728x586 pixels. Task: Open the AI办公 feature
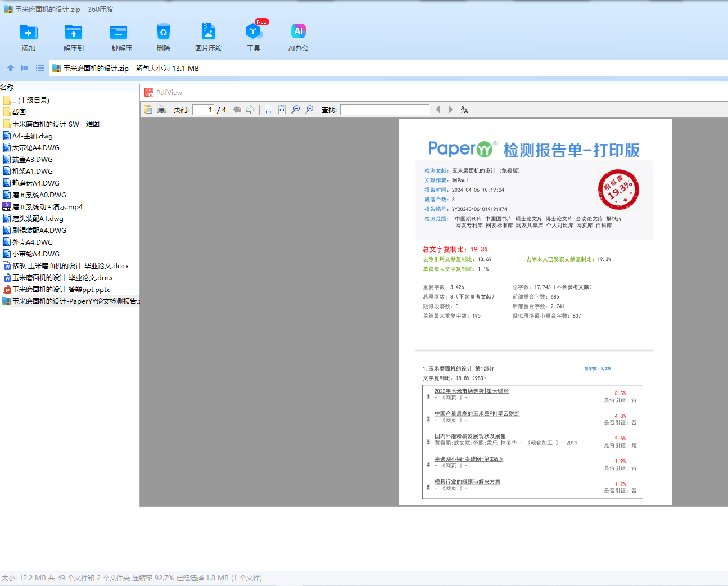(x=299, y=32)
